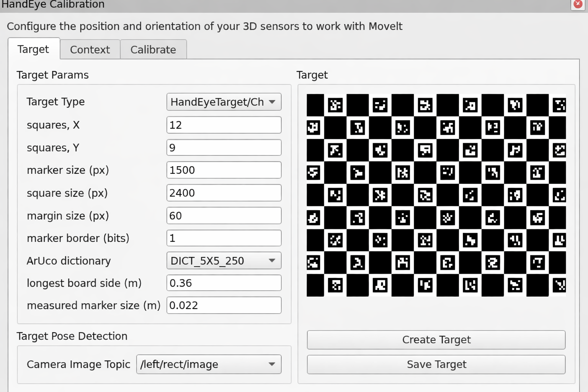Click the Save Target button

(436, 364)
